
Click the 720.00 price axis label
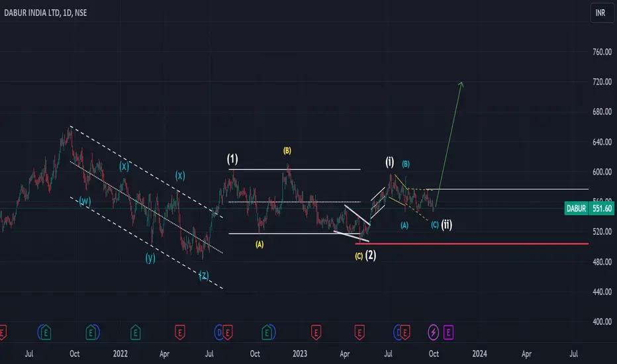[x=602, y=82]
